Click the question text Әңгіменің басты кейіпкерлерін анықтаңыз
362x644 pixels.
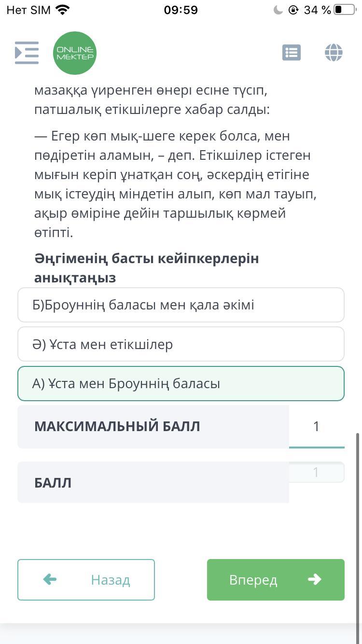(146, 268)
